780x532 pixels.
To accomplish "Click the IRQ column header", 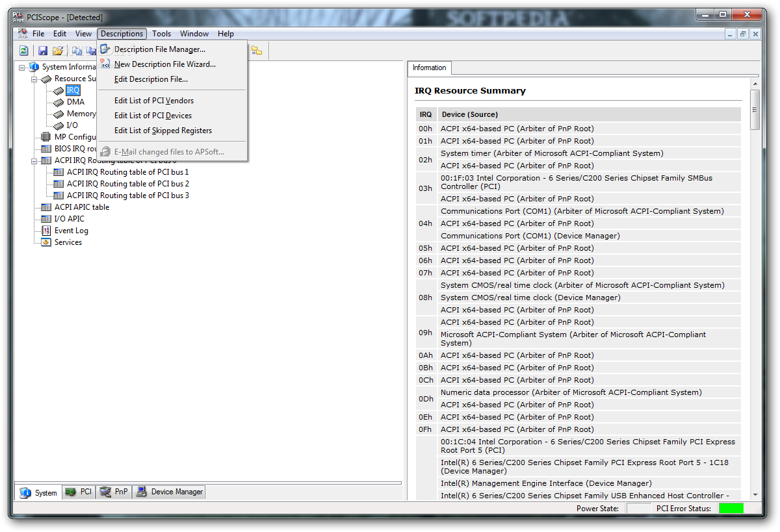I will (426, 114).
